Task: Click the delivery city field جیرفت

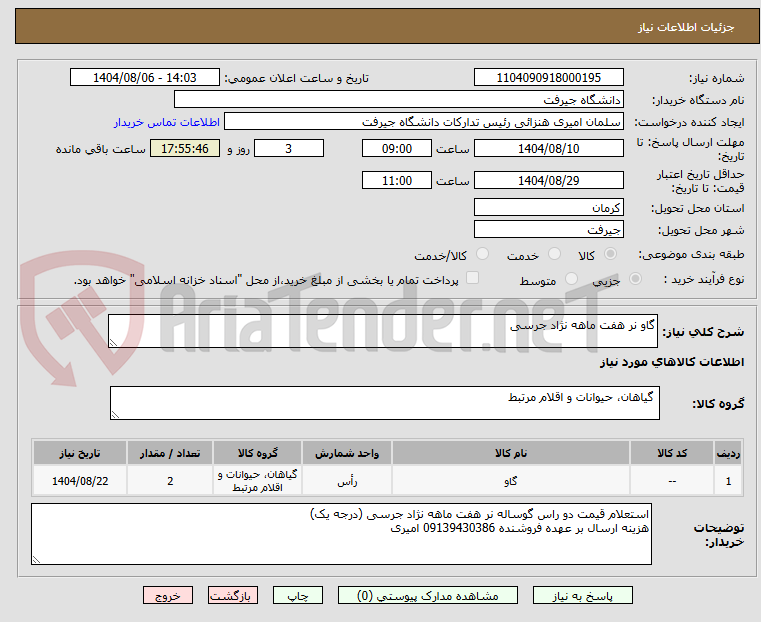Action: 548,229
